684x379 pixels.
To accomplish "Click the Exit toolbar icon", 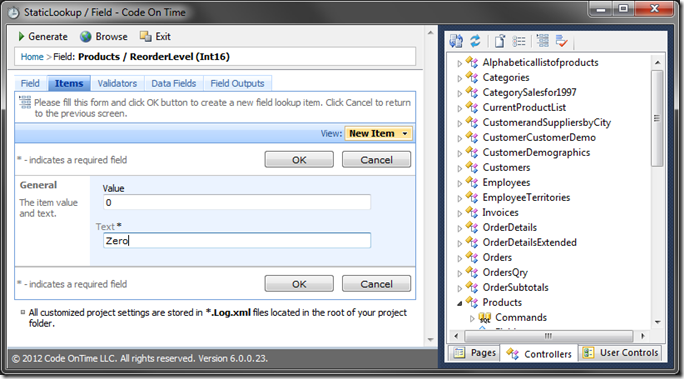I will pos(146,37).
